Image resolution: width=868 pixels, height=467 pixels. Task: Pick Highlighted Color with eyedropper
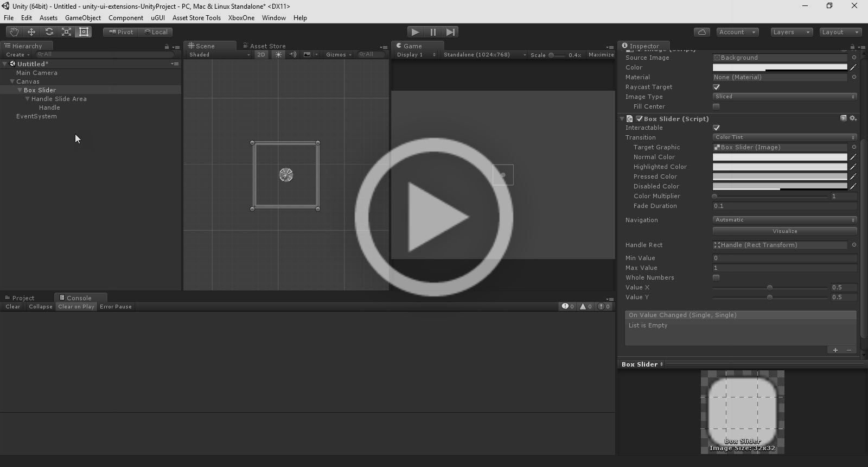pyautogui.click(x=853, y=167)
